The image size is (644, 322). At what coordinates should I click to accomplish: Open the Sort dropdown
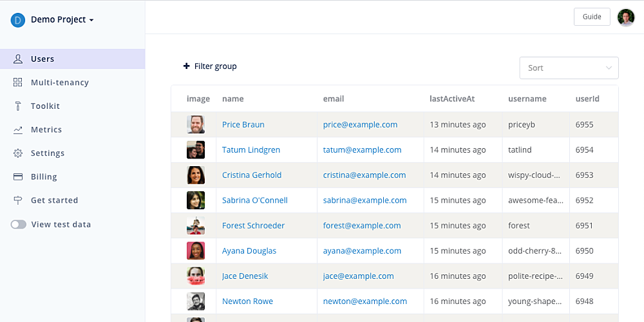pyautogui.click(x=569, y=68)
